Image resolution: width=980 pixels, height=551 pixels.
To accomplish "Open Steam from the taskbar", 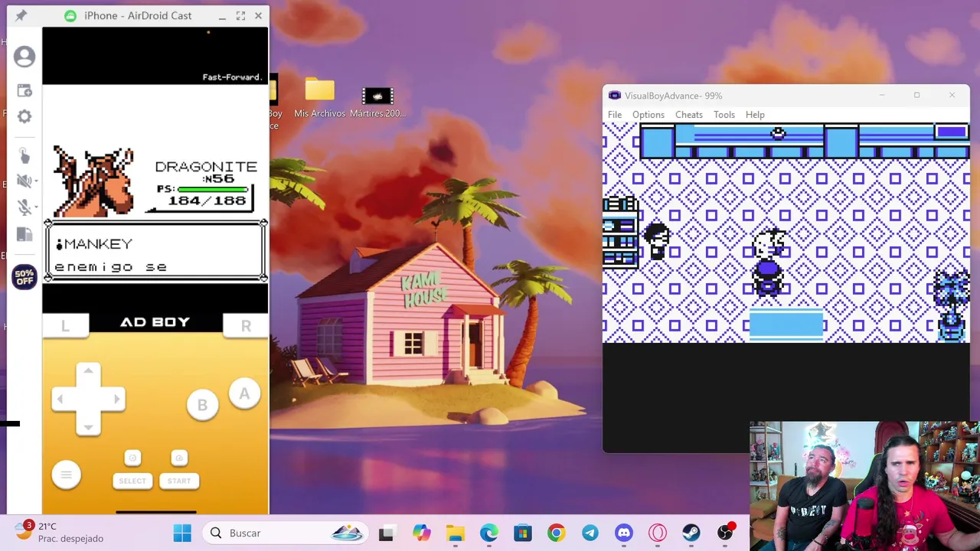I will point(691,533).
